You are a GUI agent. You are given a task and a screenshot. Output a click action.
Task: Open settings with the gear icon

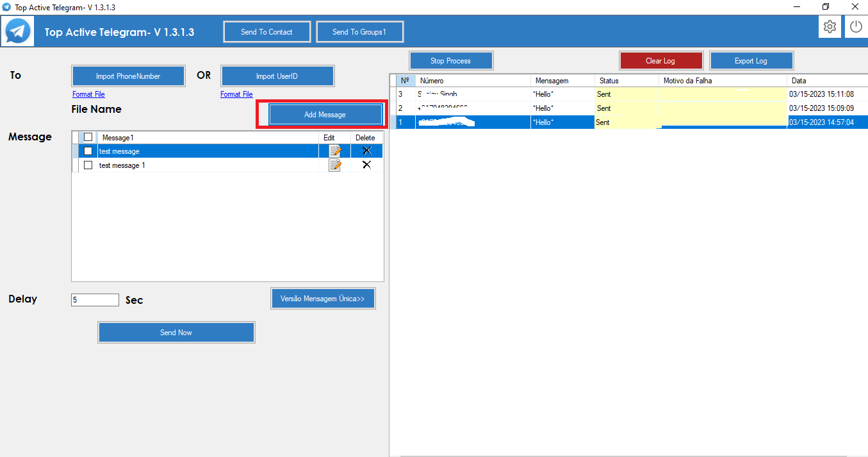[830, 27]
